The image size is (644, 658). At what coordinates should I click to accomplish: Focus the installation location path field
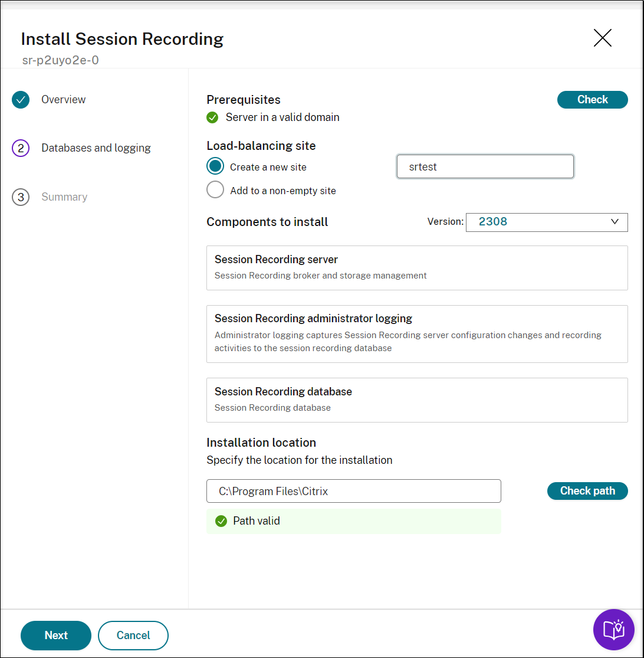pyautogui.click(x=353, y=491)
